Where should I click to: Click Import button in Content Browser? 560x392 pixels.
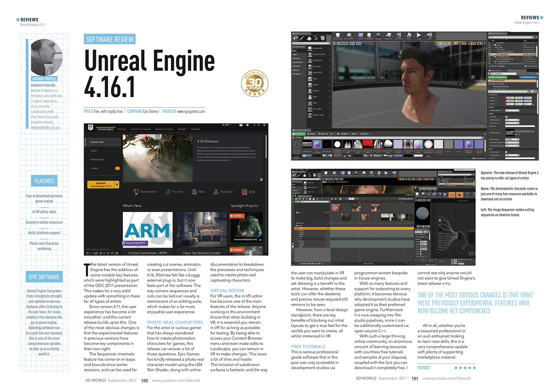(x=311, y=134)
